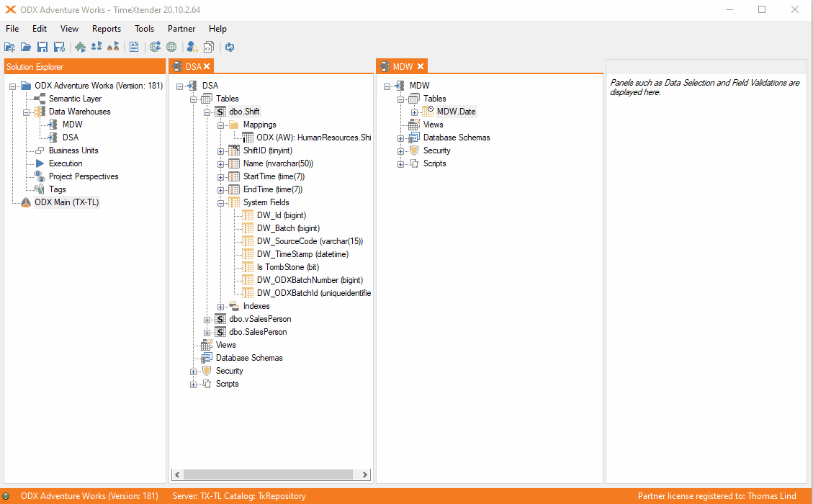
Task: Click the DSA panel horizontal scrollbar thumb
Action: (x=268, y=474)
